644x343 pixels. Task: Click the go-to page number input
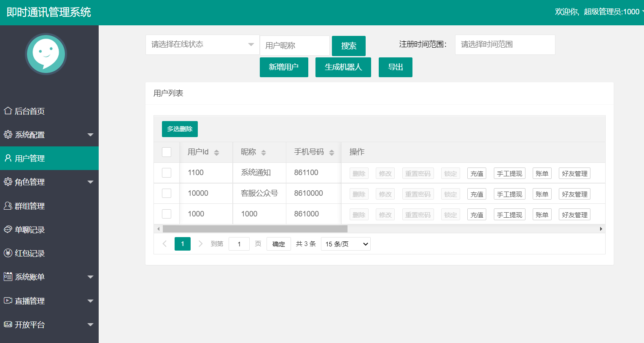[239, 244]
